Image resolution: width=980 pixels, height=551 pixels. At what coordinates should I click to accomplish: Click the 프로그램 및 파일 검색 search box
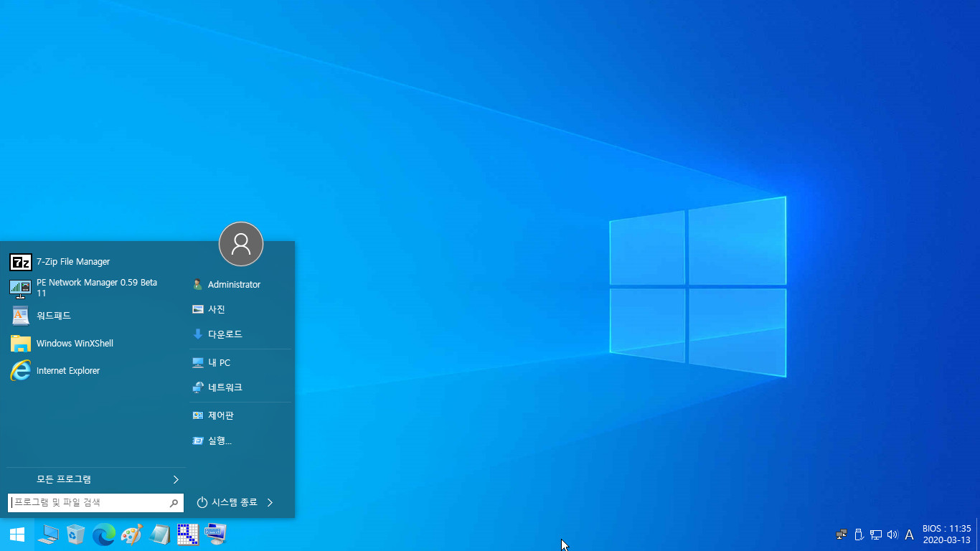pyautogui.click(x=95, y=503)
